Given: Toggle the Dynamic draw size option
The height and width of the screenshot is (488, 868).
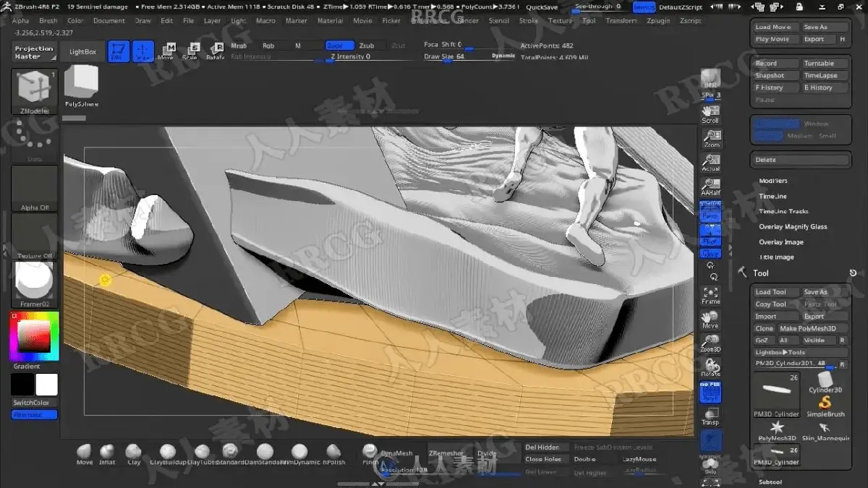Looking at the screenshot, I should click(x=503, y=56).
